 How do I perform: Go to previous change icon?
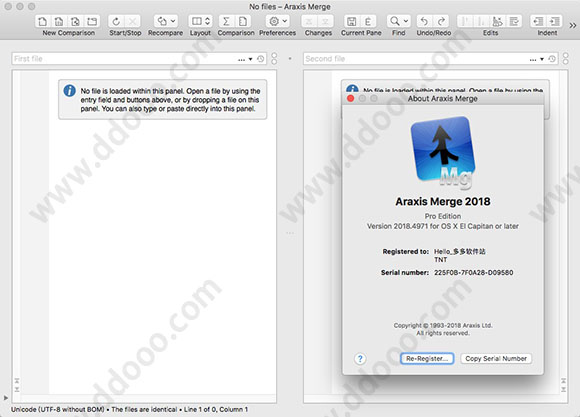tap(309, 21)
